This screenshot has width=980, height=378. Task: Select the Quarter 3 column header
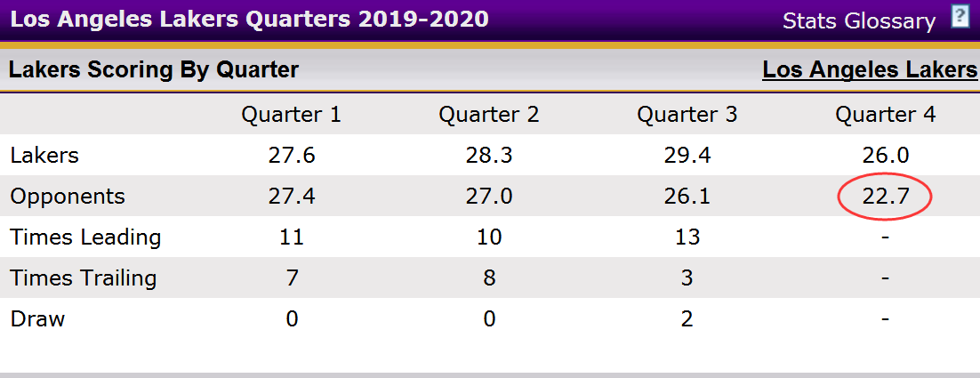(x=687, y=115)
